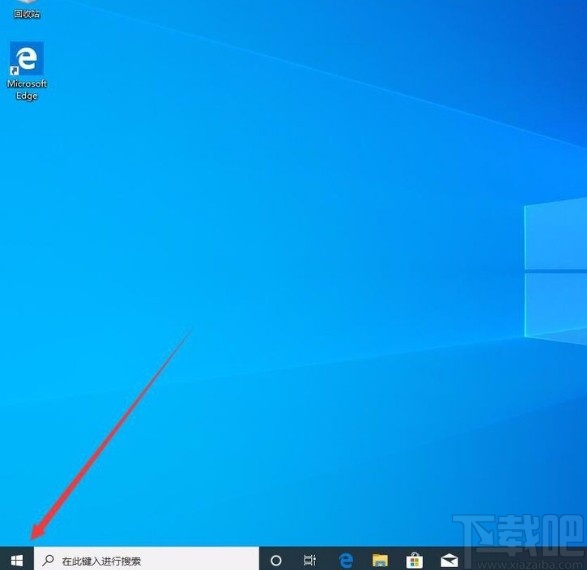
Task: Select the Recycle Bin label on desktop
Action: click(27, 14)
